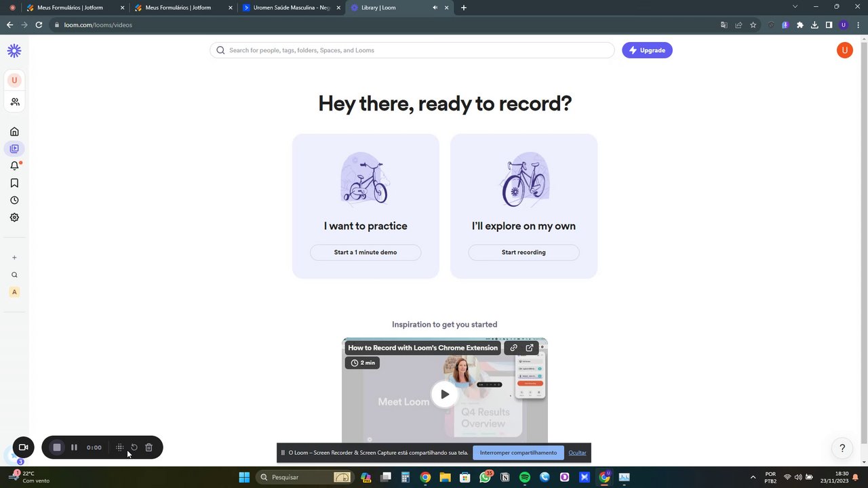
Task: Click the 'Start recording' button
Action: [524, 252]
